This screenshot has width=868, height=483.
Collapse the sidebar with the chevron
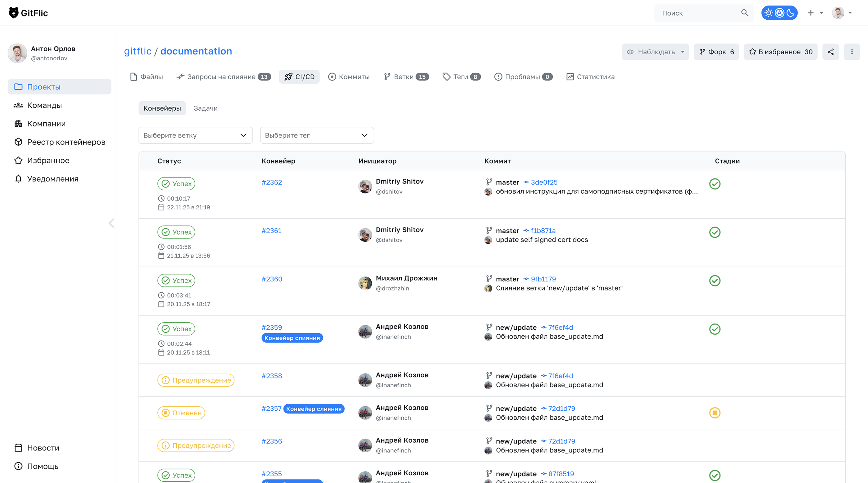point(111,223)
